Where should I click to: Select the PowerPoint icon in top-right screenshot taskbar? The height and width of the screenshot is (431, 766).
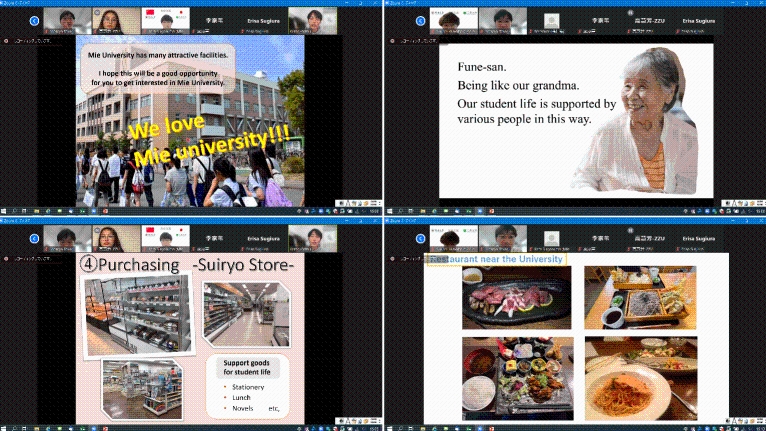pyautogui.click(x=491, y=211)
